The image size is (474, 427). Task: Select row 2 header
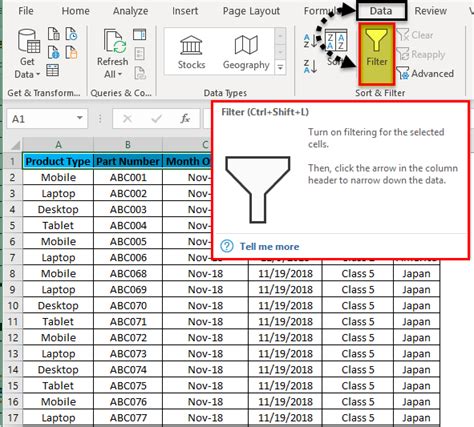(13, 177)
